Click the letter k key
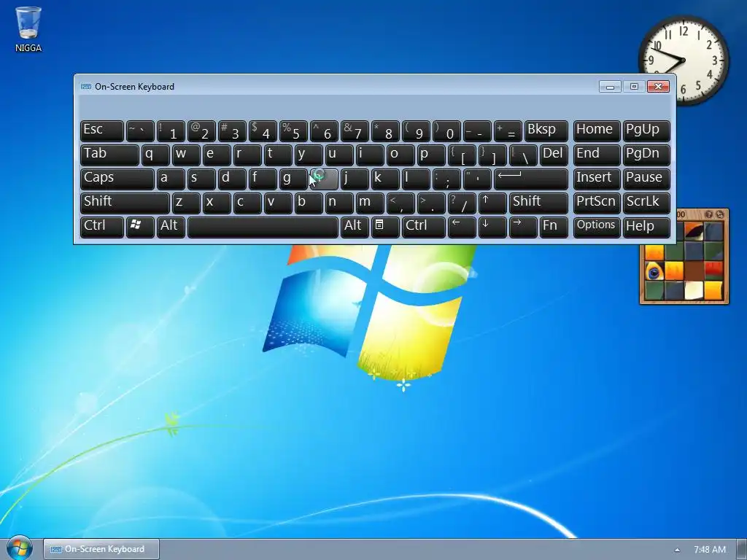 385,179
